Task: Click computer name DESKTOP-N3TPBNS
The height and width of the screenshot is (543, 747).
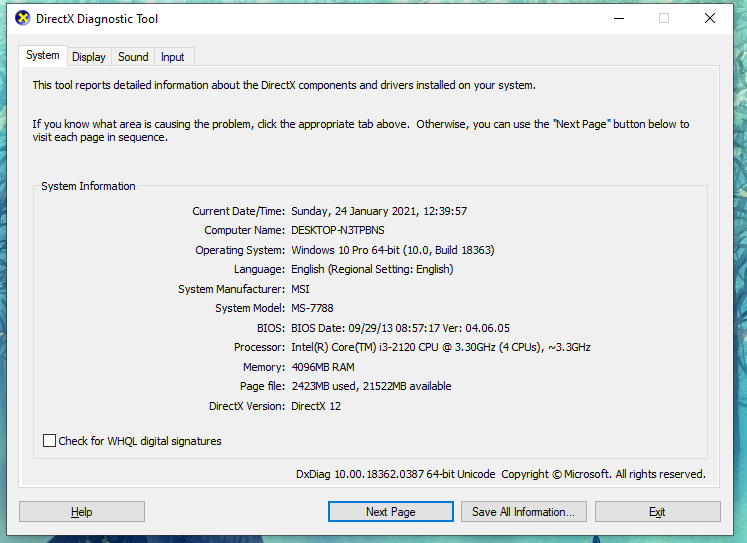Action: (x=338, y=230)
